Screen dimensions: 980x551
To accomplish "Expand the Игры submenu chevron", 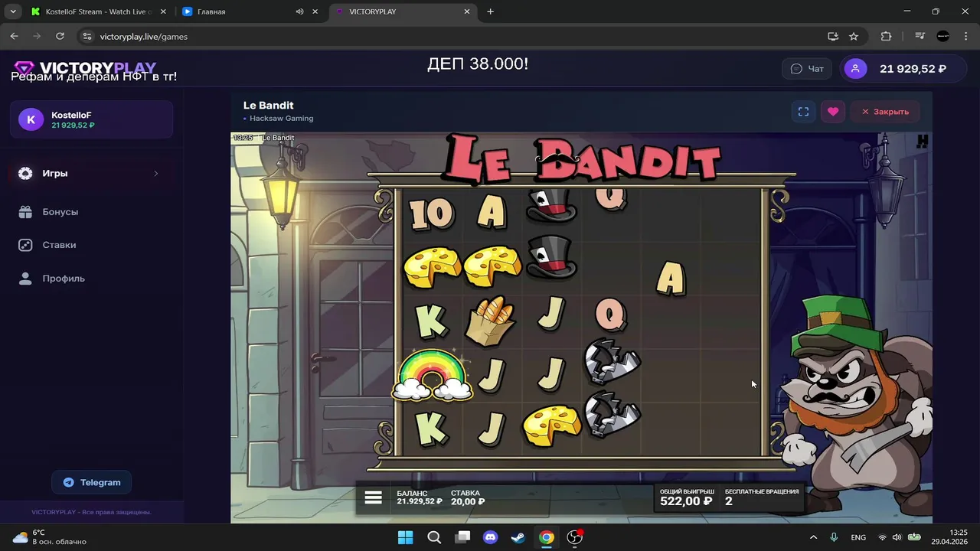I will [x=155, y=174].
